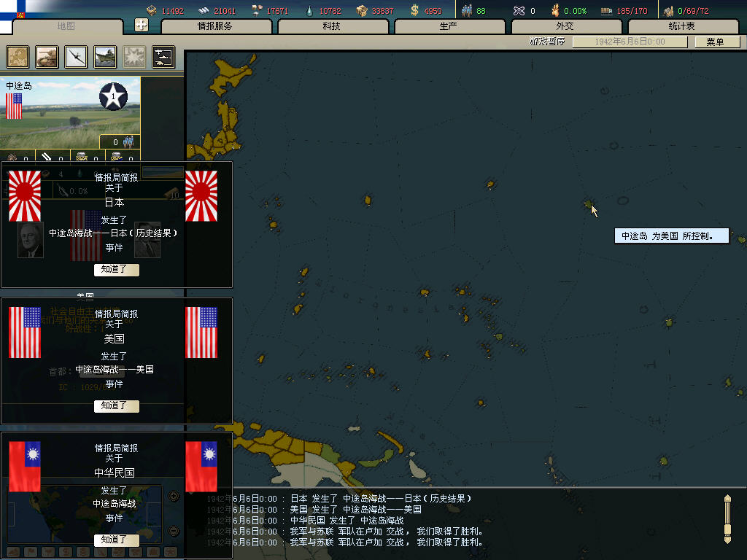
Task: Click the right Republic of China flag in popup
Action: point(201,467)
